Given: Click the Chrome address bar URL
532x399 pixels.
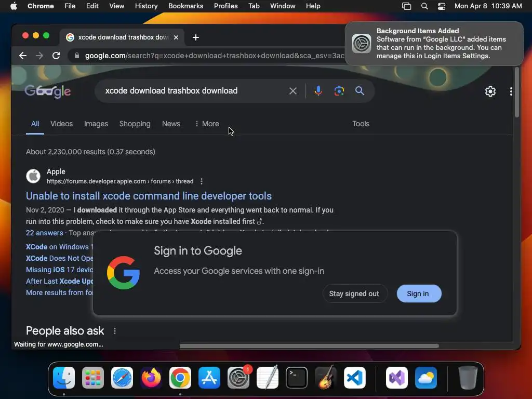Looking at the screenshot, I should 215,56.
